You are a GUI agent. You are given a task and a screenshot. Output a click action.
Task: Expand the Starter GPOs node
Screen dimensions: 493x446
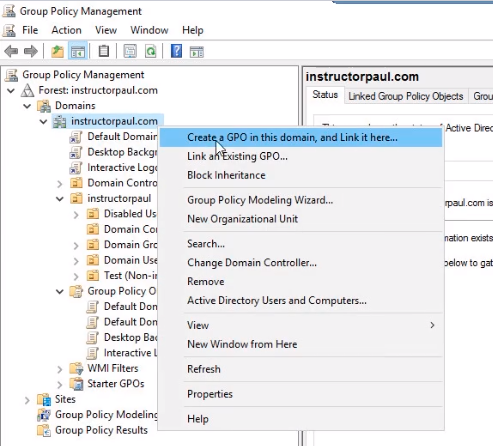tap(60, 385)
